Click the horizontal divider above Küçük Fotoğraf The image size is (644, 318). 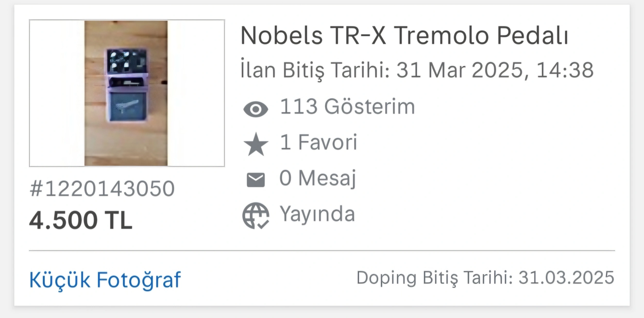pyautogui.click(x=322, y=250)
